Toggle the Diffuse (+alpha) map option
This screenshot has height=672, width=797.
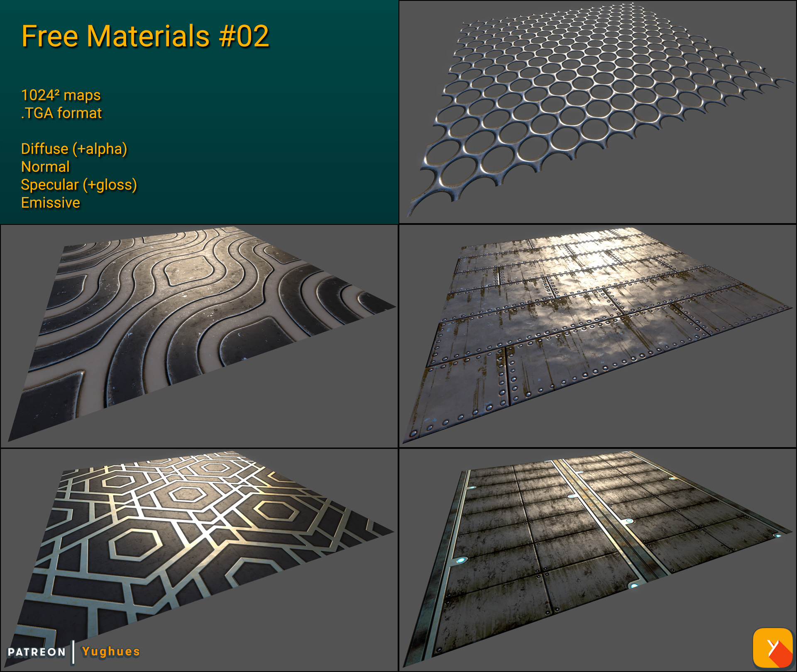point(75,149)
